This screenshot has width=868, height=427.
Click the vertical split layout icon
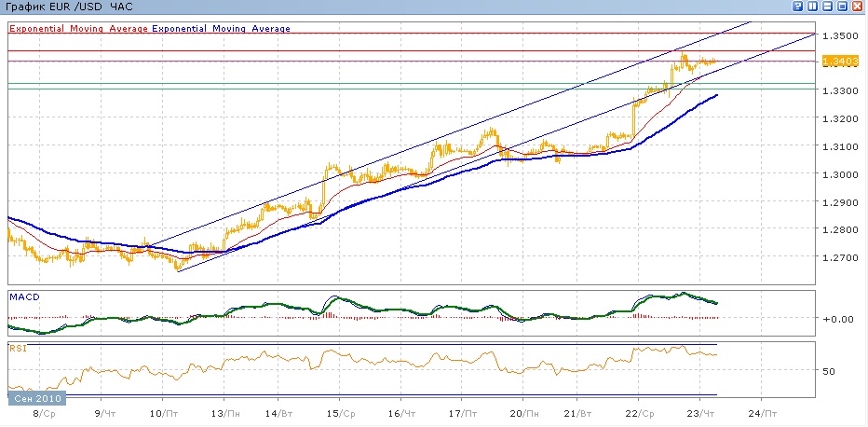point(813,7)
